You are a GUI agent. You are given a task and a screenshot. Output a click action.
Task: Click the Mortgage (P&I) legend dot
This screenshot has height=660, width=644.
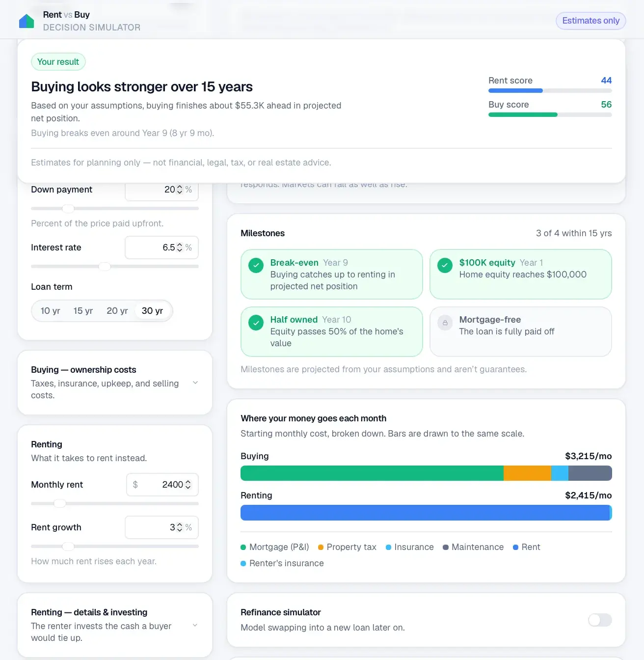[243, 547]
